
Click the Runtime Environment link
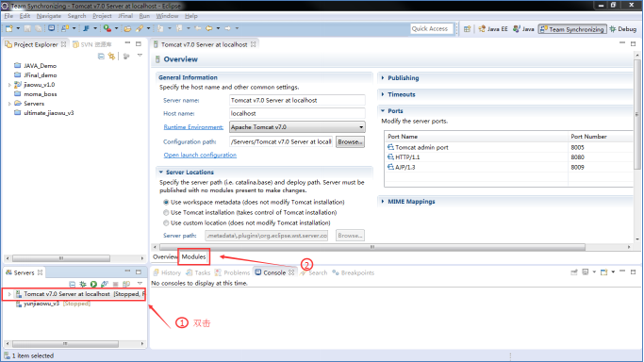[x=193, y=127]
